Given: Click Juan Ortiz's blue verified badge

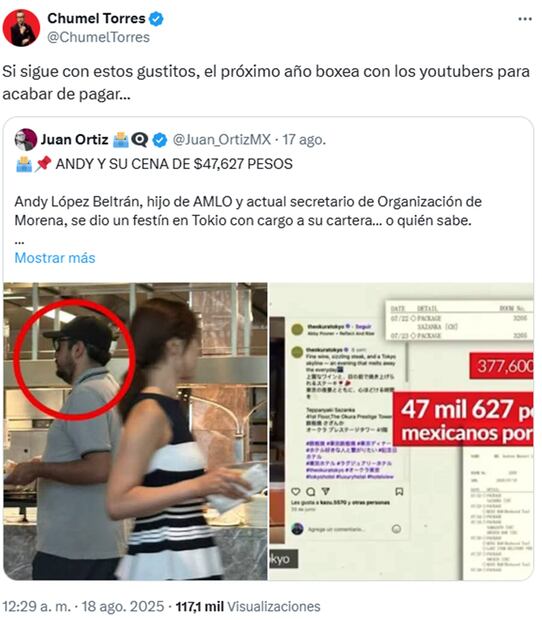Looking at the screenshot, I should (x=160, y=140).
